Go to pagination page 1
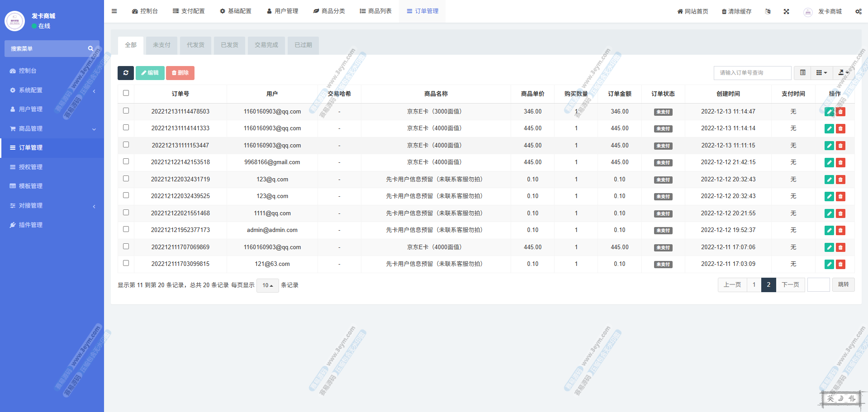This screenshot has height=412, width=868. [x=754, y=285]
